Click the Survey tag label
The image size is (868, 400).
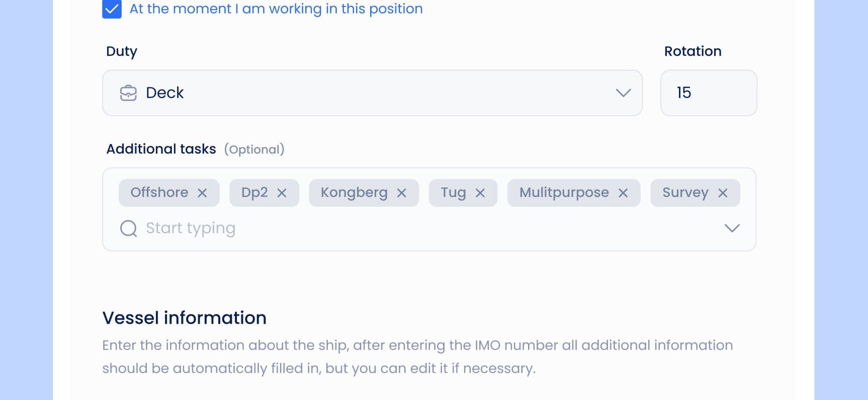(x=685, y=192)
